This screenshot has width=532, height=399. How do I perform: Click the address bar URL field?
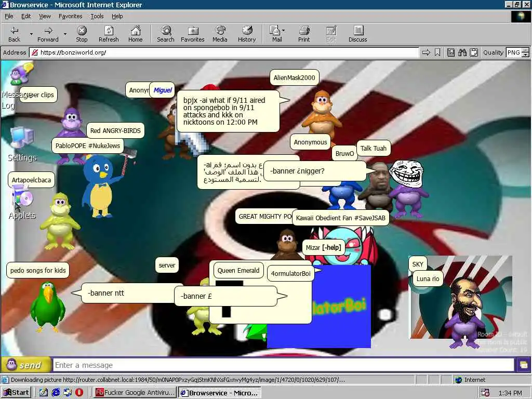point(224,52)
